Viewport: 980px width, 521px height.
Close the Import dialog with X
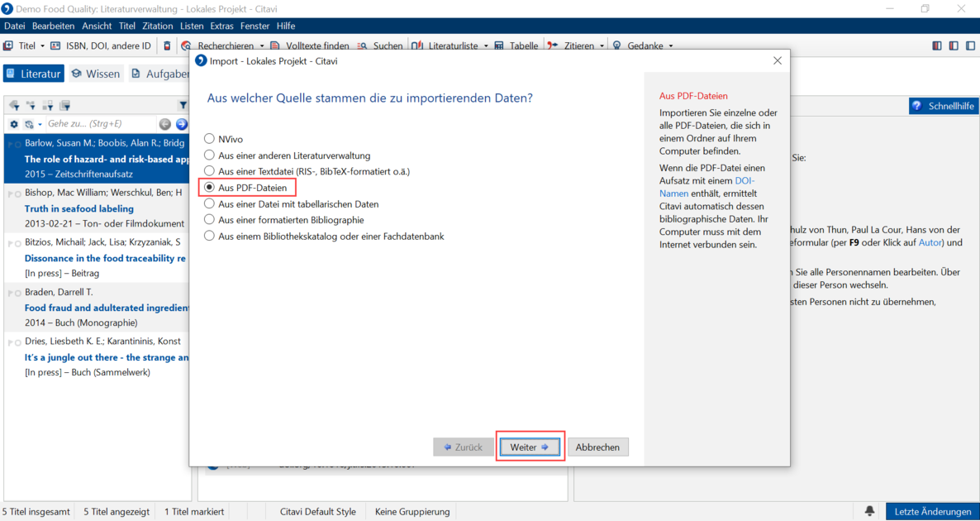[778, 60]
